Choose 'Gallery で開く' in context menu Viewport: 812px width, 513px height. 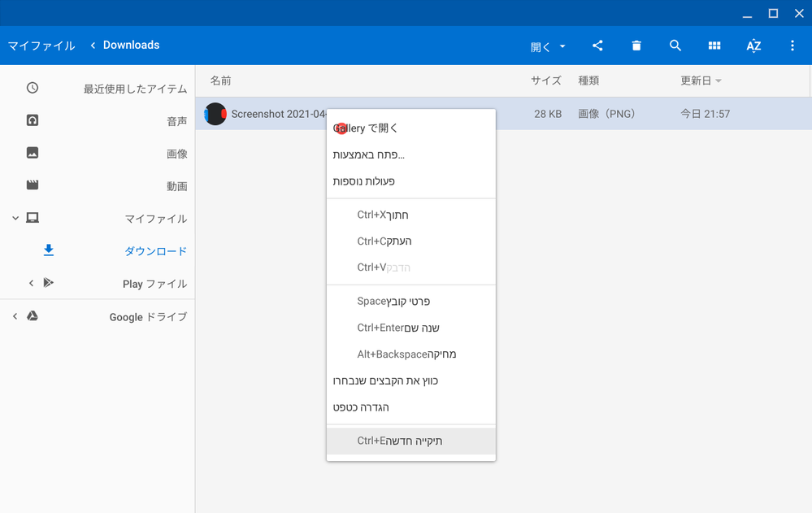pyautogui.click(x=411, y=128)
